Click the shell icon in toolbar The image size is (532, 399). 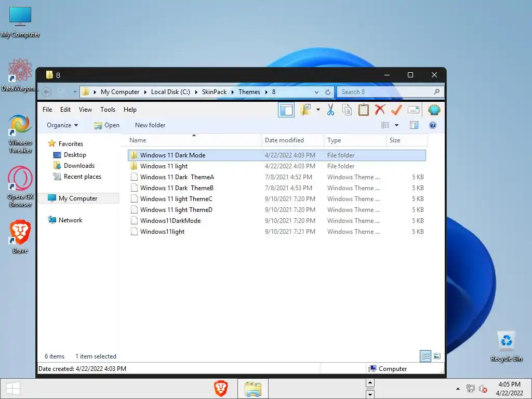click(x=434, y=110)
